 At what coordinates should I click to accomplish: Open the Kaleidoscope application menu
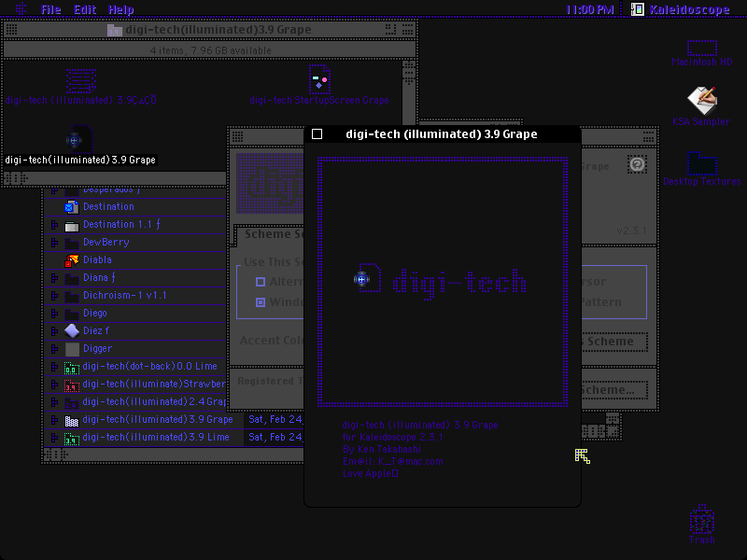pyautogui.click(x=682, y=9)
